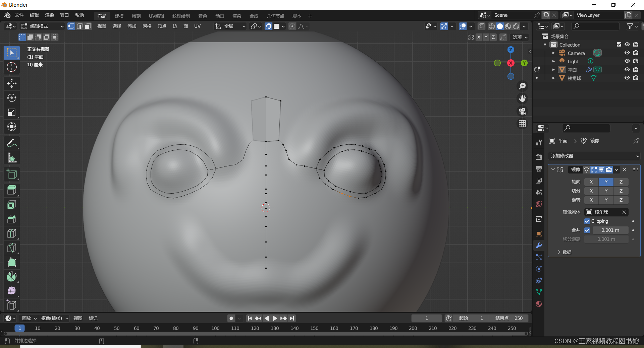Open the 编辑 menu
Image resolution: width=644 pixels, height=348 pixels.
coord(34,15)
